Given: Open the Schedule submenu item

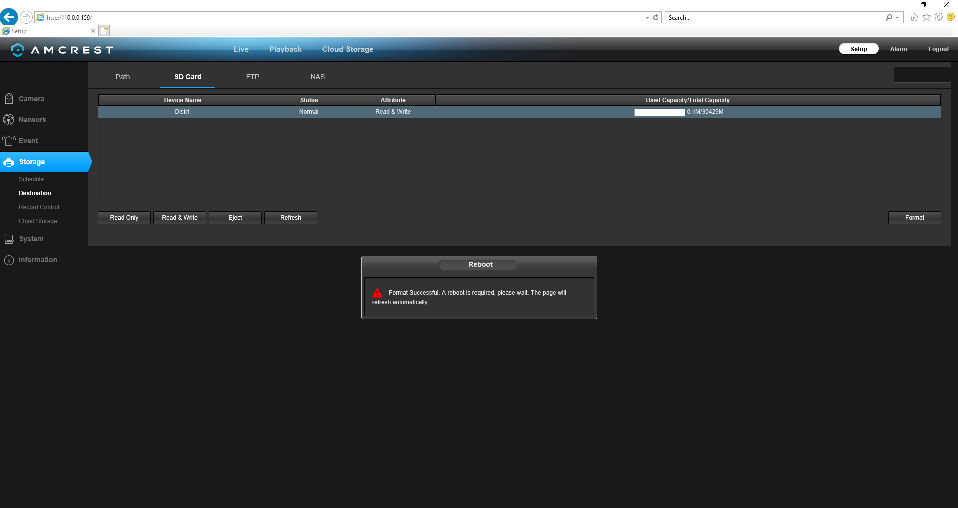Looking at the screenshot, I should 31,179.
